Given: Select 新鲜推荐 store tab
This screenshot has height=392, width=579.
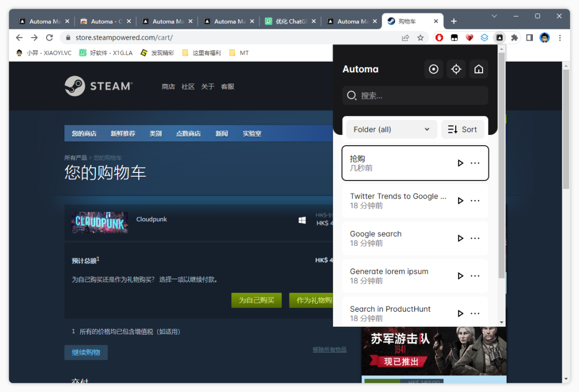Looking at the screenshot, I should [x=123, y=133].
